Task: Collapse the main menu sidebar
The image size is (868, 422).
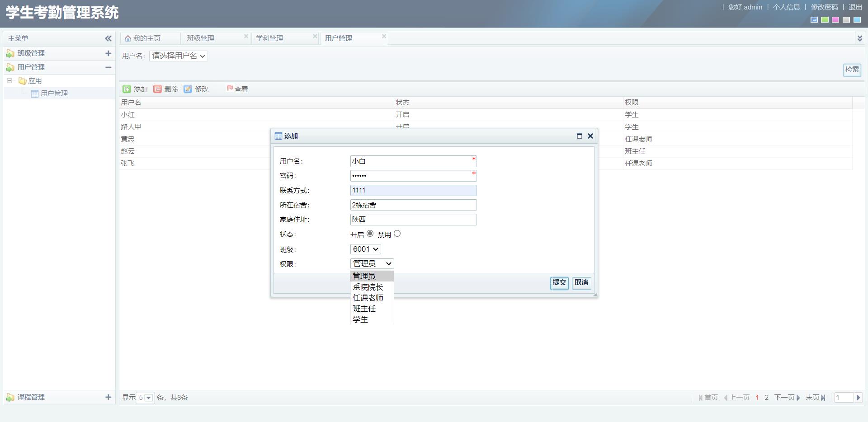Action: tap(108, 38)
